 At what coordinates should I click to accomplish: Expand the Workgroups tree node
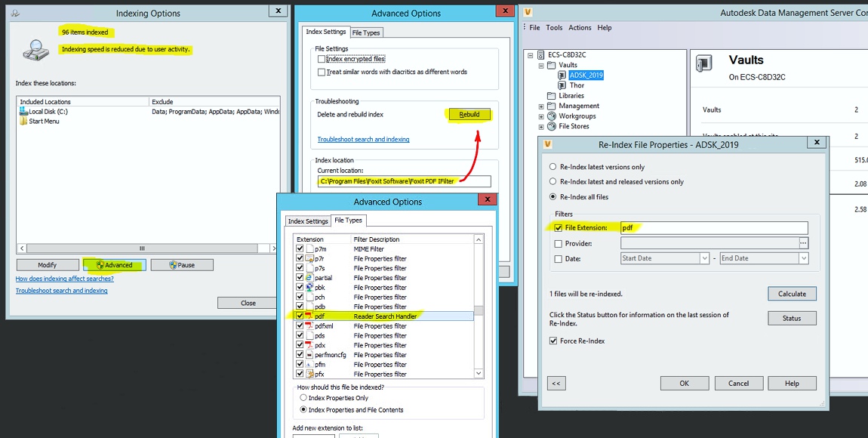(541, 116)
